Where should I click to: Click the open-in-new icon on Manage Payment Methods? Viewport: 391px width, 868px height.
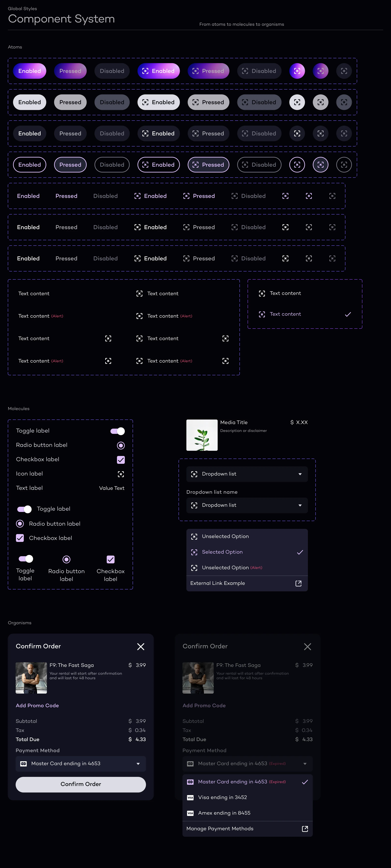[x=305, y=829]
